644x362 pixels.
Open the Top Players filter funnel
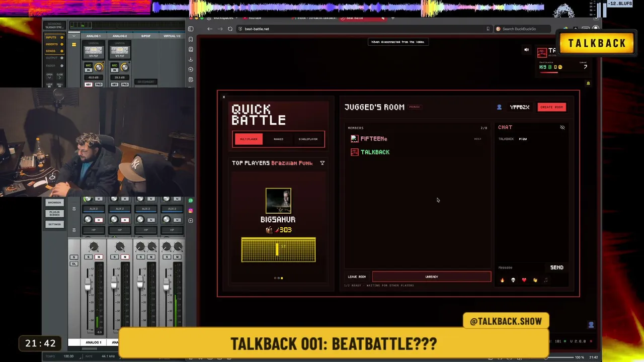click(x=322, y=163)
